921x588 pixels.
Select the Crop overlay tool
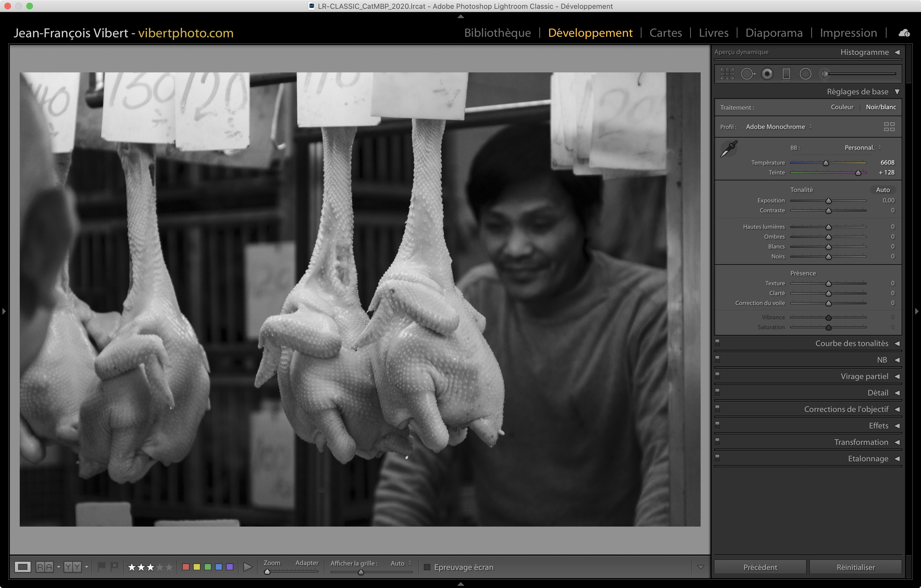click(727, 73)
